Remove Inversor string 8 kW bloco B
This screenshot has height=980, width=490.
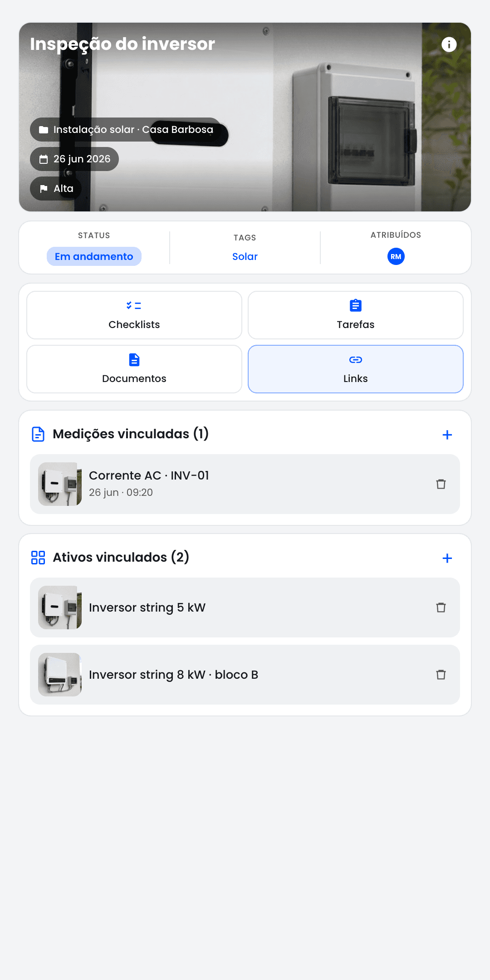pos(441,675)
